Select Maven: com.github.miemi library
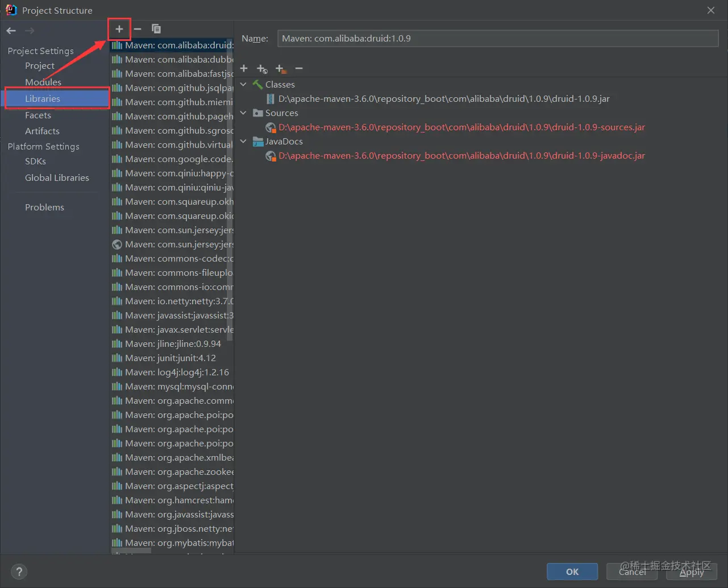 [172, 102]
